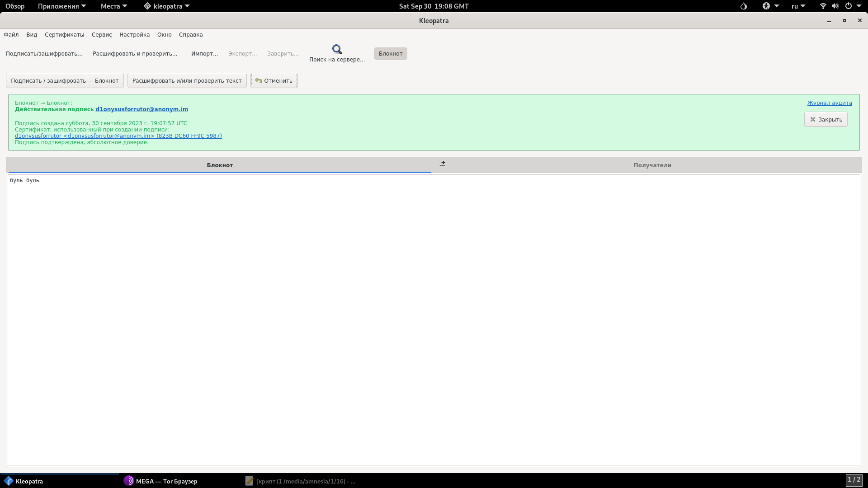Click inside the notepad text area
Viewport: 868px width, 488px height.
coord(433,316)
